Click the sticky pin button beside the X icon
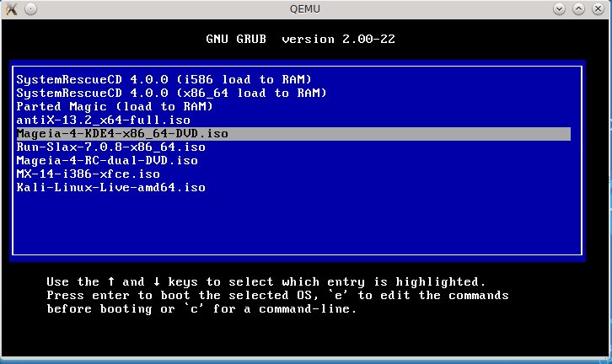The image size is (612, 364). click(x=31, y=8)
